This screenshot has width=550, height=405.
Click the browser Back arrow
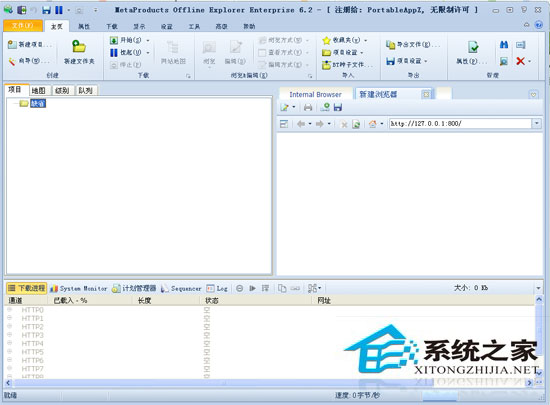pyautogui.click(x=301, y=124)
